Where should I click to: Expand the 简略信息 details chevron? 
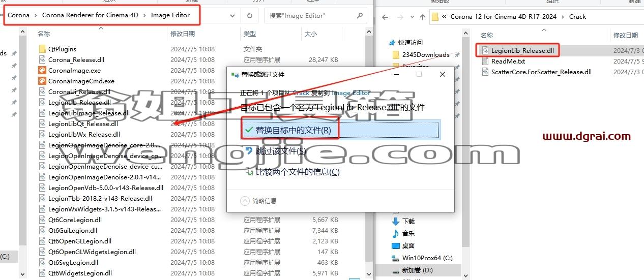point(245,201)
